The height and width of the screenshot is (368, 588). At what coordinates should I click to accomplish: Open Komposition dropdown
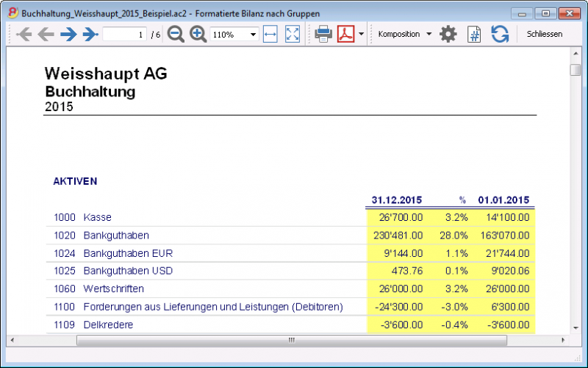pos(405,34)
